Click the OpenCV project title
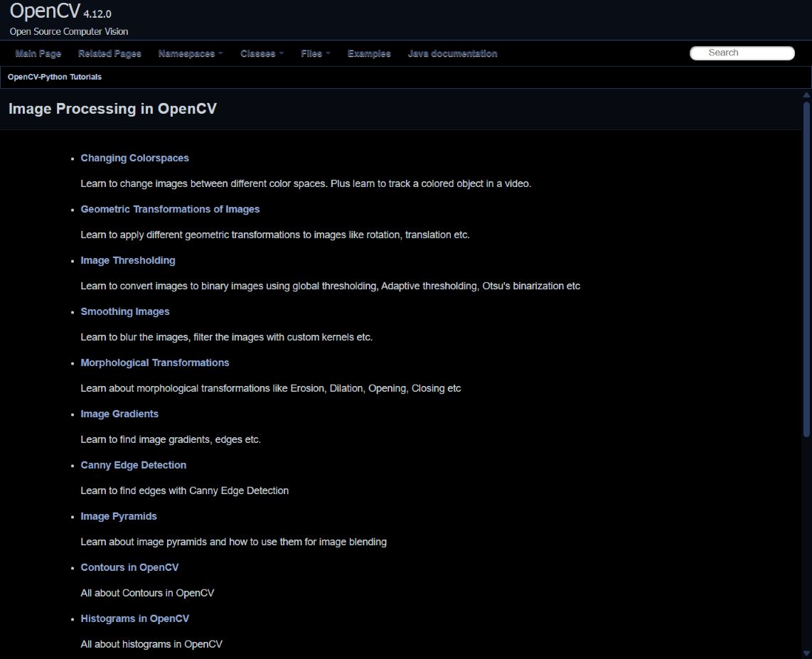 tap(45, 11)
